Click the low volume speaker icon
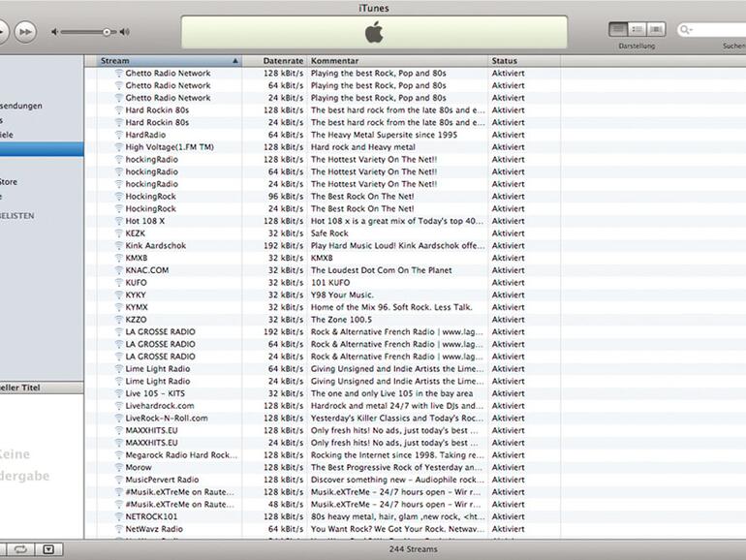 (54, 32)
